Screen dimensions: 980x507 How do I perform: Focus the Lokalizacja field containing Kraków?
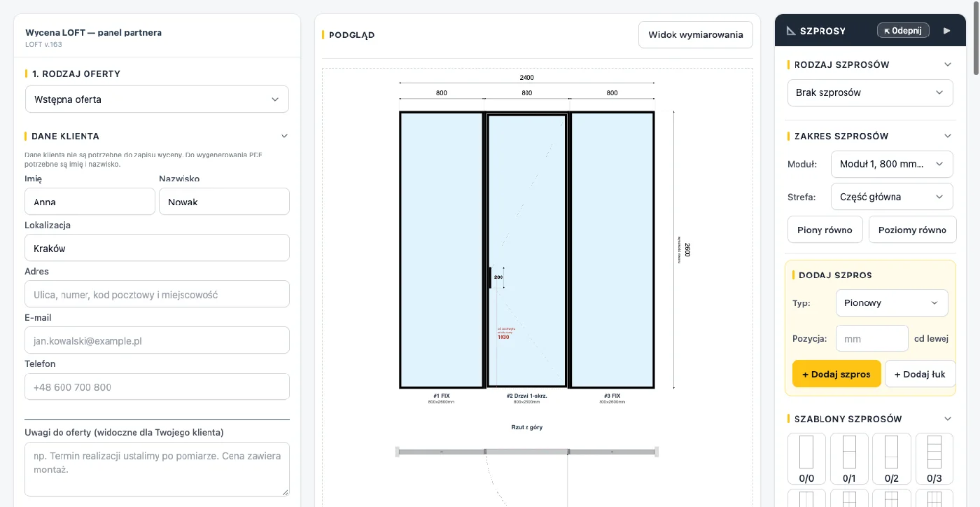pos(157,248)
